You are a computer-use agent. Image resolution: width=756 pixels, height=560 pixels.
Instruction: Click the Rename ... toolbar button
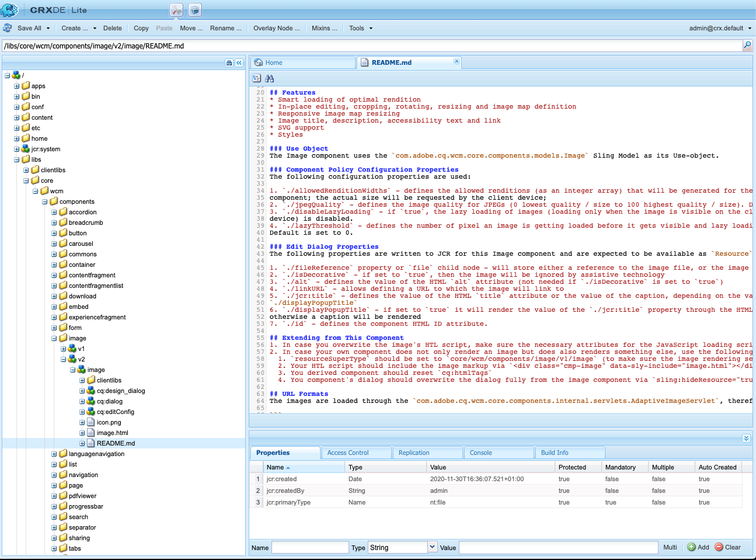(x=226, y=28)
